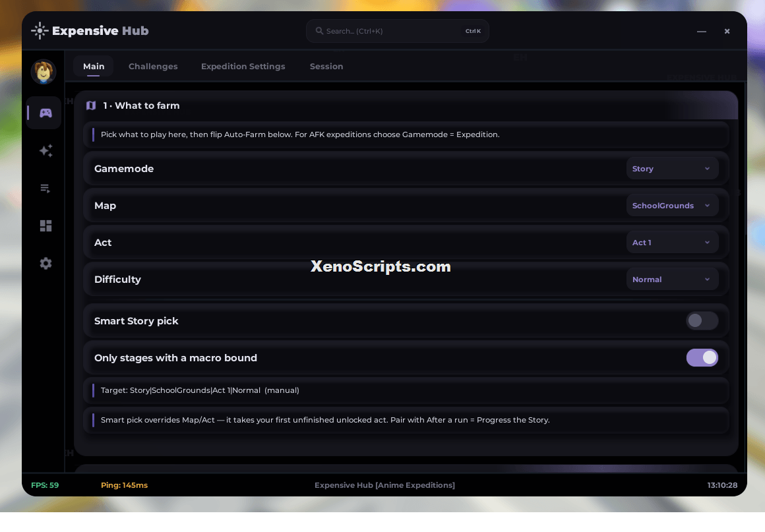This screenshot has height=532, width=765.
Task: Click the Ping: 145ms status text
Action: (x=125, y=485)
